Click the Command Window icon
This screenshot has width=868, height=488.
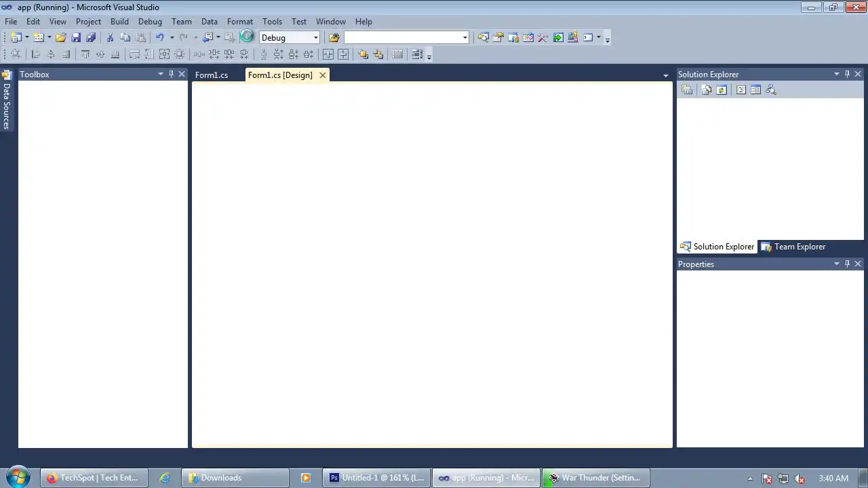588,38
